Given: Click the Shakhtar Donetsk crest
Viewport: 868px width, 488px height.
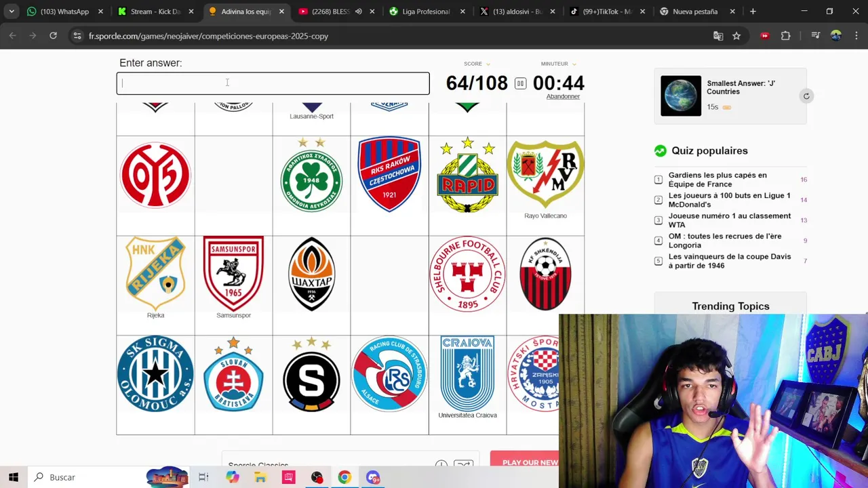Looking at the screenshot, I should click(311, 274).
